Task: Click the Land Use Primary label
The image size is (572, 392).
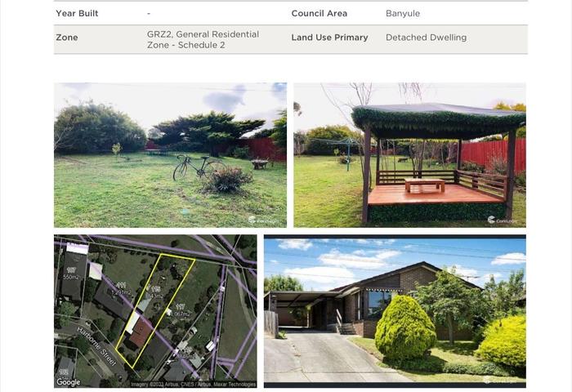Action: (x=329, y=38)
